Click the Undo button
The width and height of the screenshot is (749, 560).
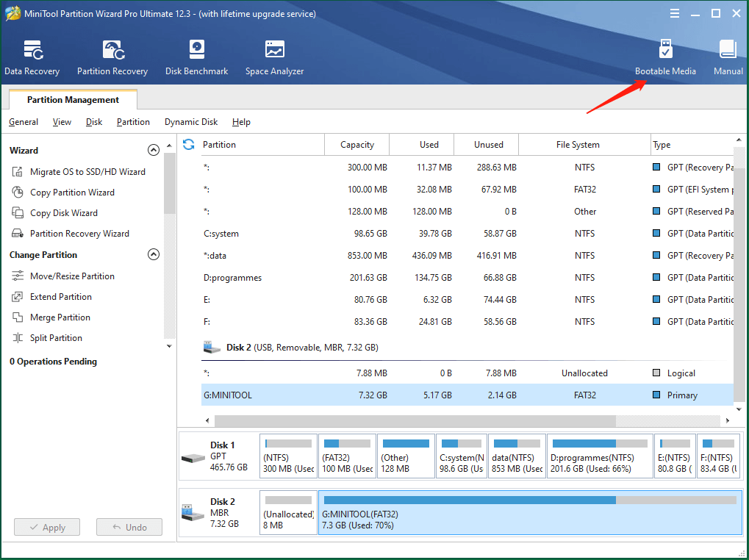click(129, 527)
